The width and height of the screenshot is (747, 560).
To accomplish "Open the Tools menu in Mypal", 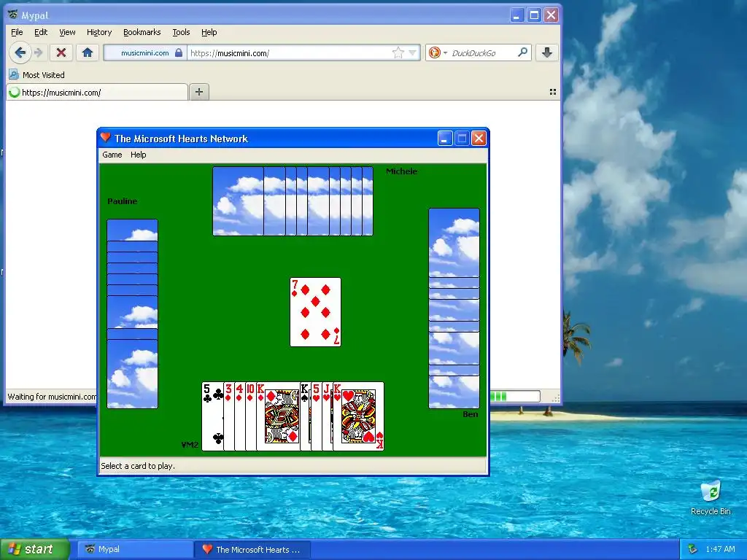I will click(181, 32).
